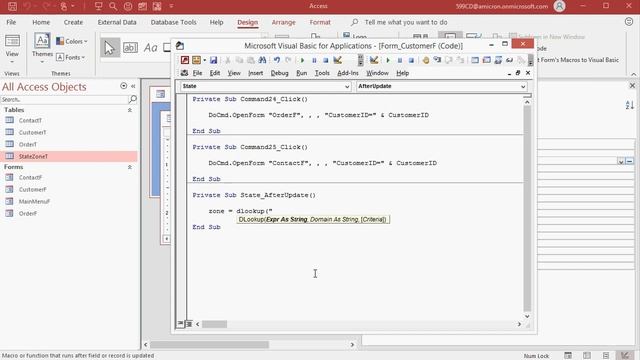Collapse the navigation pane with shutter bar button
Viewport: 640px width, 360px height.
(x=133, y=86)
